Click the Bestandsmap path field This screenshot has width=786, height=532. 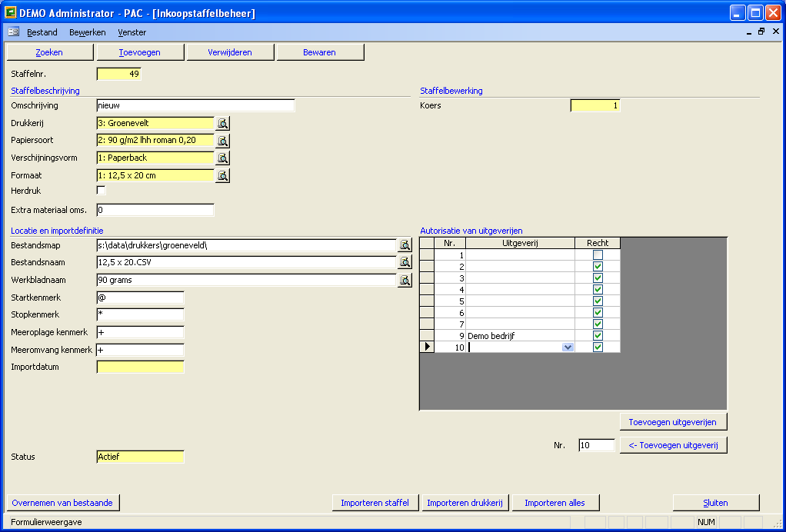pyautogui.click(x=246, y=245)
